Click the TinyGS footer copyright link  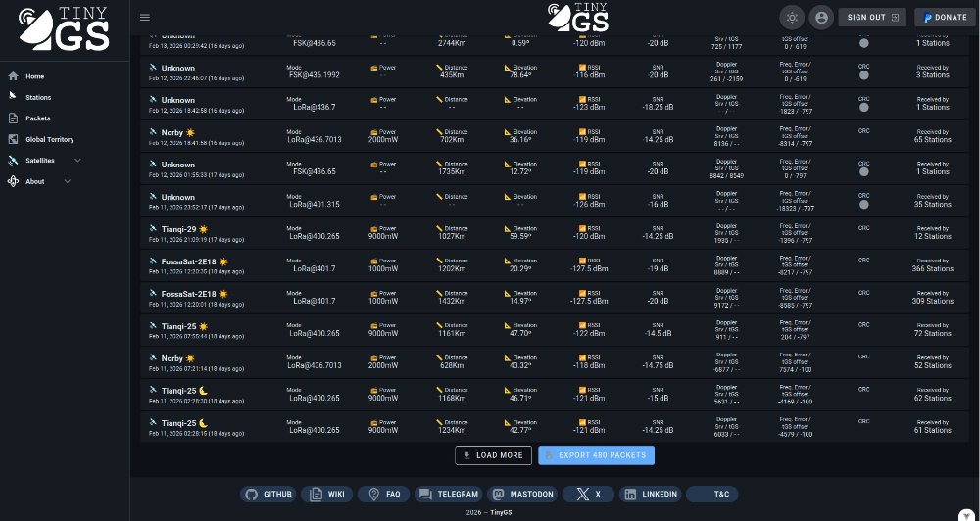501,512
